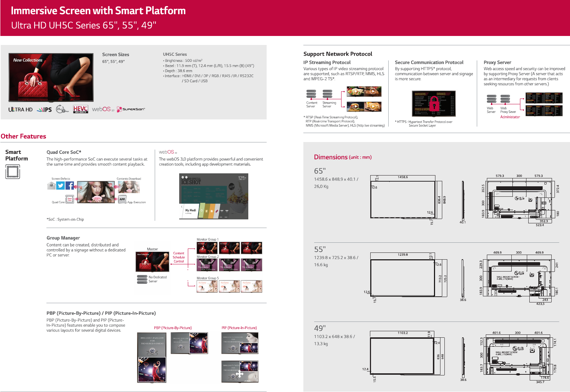Viewport: 570px width, 392px height.
Task: Click the HEVC Decoder logo
Action: (x=80, y=109)
